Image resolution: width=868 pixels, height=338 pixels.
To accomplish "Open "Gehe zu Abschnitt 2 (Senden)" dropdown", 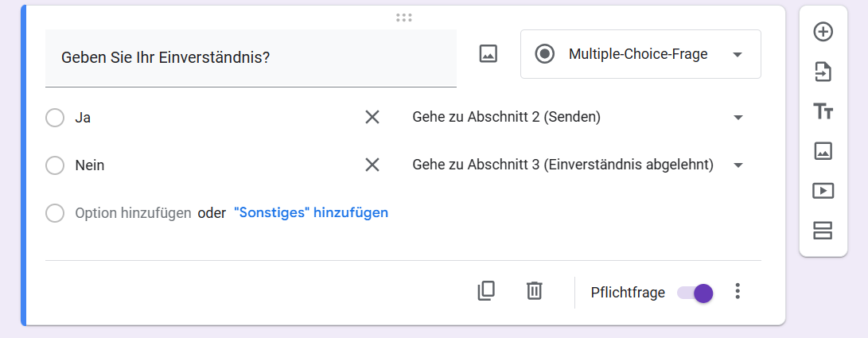I will (578, 118).
